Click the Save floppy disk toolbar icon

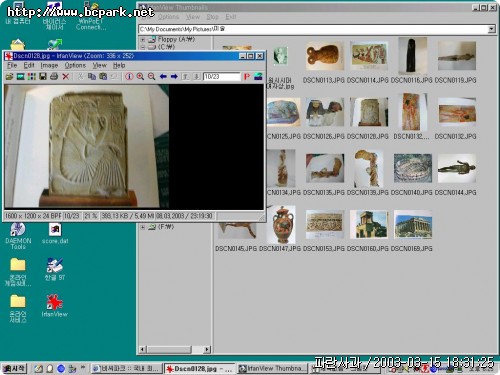coord(43,77)
